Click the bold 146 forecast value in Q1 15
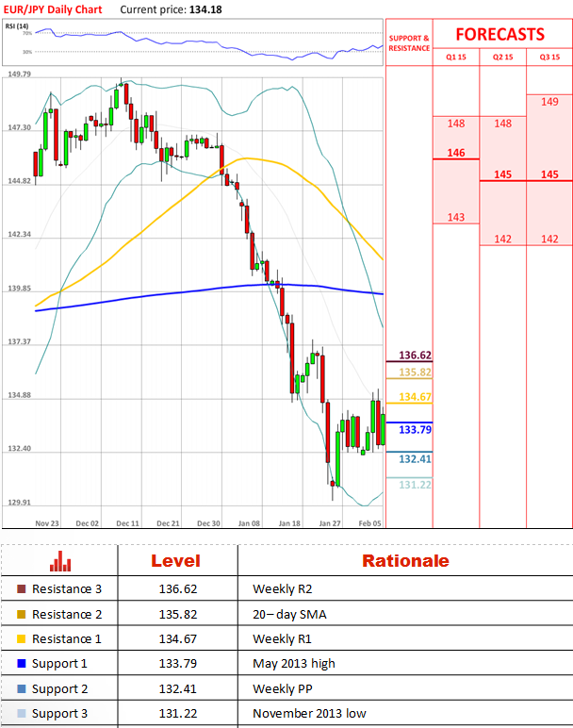 [x=456, y=153]
